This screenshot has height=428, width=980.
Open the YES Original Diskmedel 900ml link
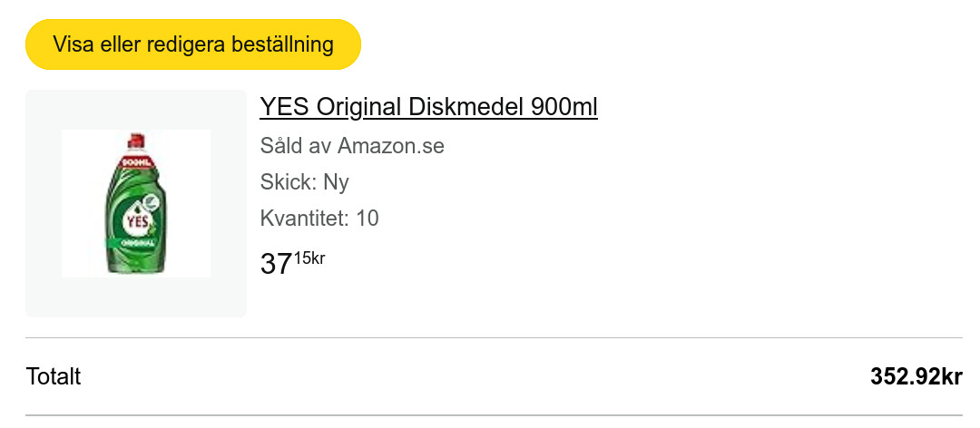(428, 107)
